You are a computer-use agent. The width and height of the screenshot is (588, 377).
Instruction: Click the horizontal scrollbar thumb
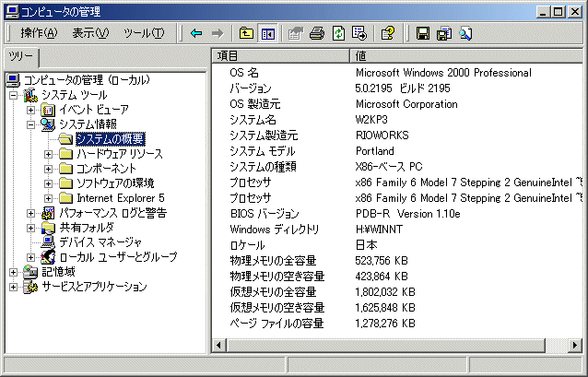385,345
